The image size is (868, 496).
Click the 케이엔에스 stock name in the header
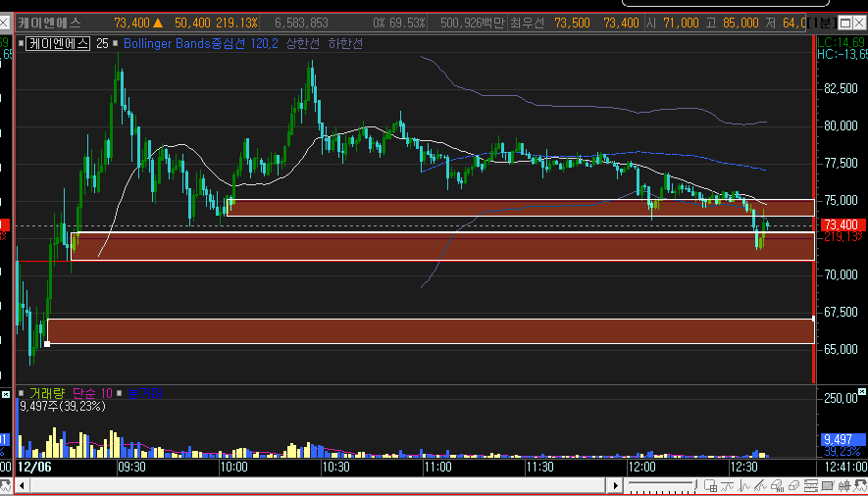(49, 23)
